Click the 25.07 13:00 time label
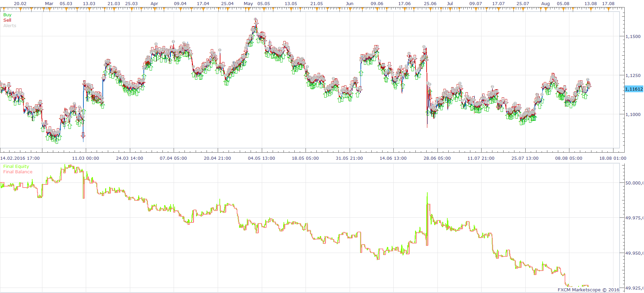Viewport: 644px width, 293px height. pyautogui.click(x=525, y=158)
